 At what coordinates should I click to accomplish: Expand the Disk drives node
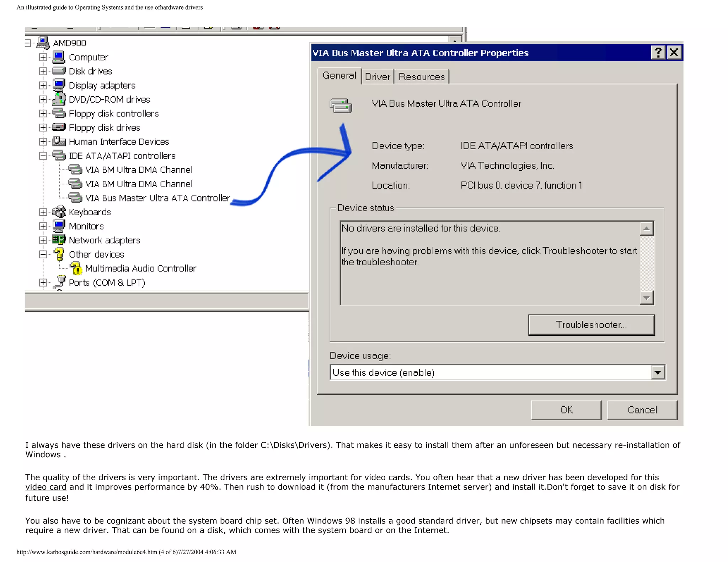tap(43, 71)
